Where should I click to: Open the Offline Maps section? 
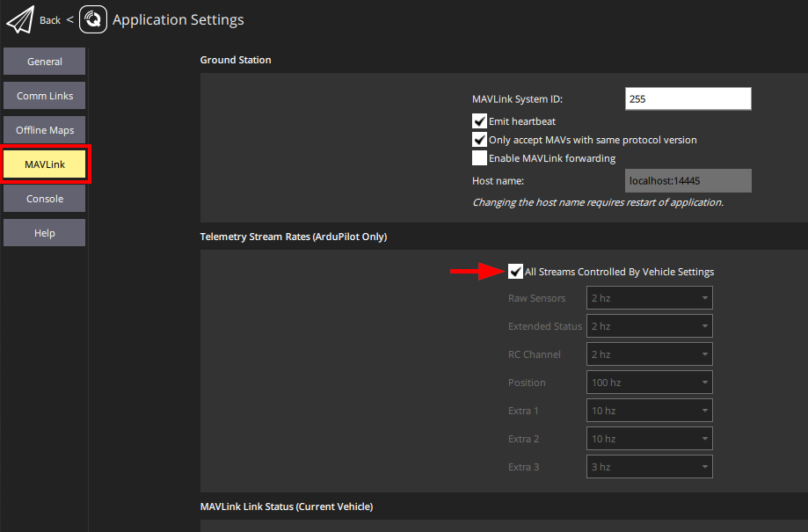44,129
